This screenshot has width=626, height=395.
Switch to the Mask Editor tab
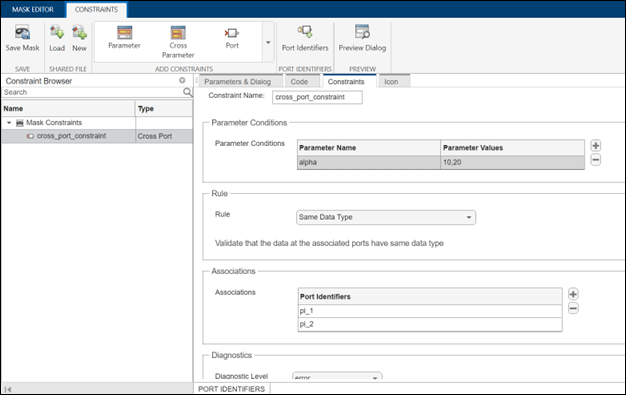[x=33, y=9]
